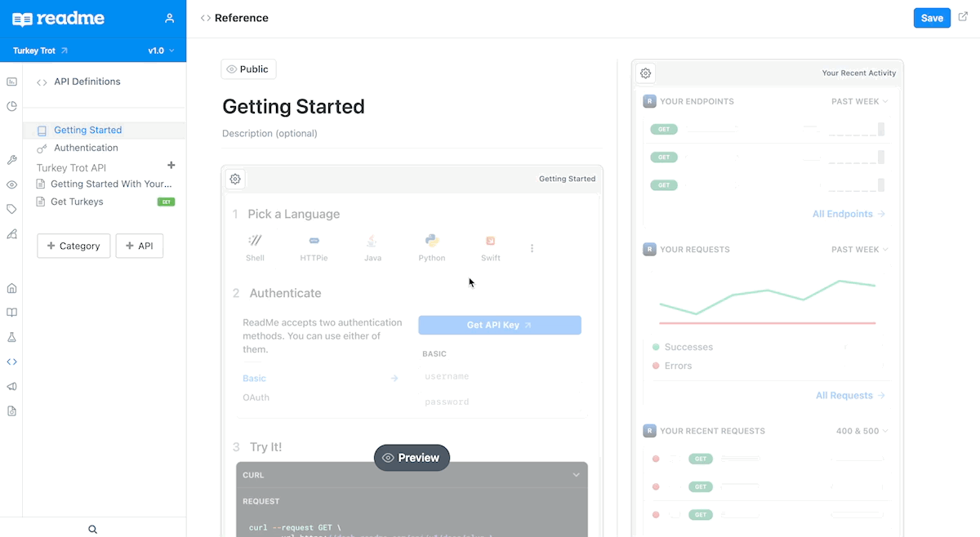Click the + API button
This screenshot has height=537, width=980.
140,246
